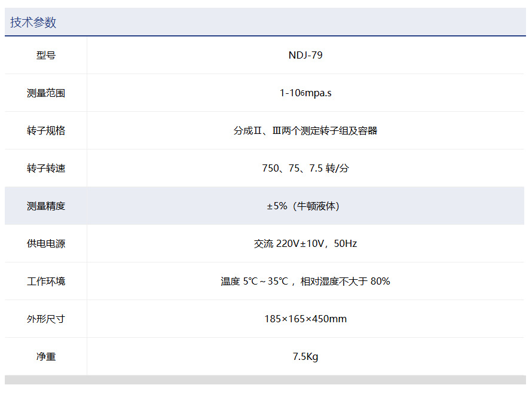Click the 净重 row label
The width and height of the screenshot is (532, 394).
(46, 357)
